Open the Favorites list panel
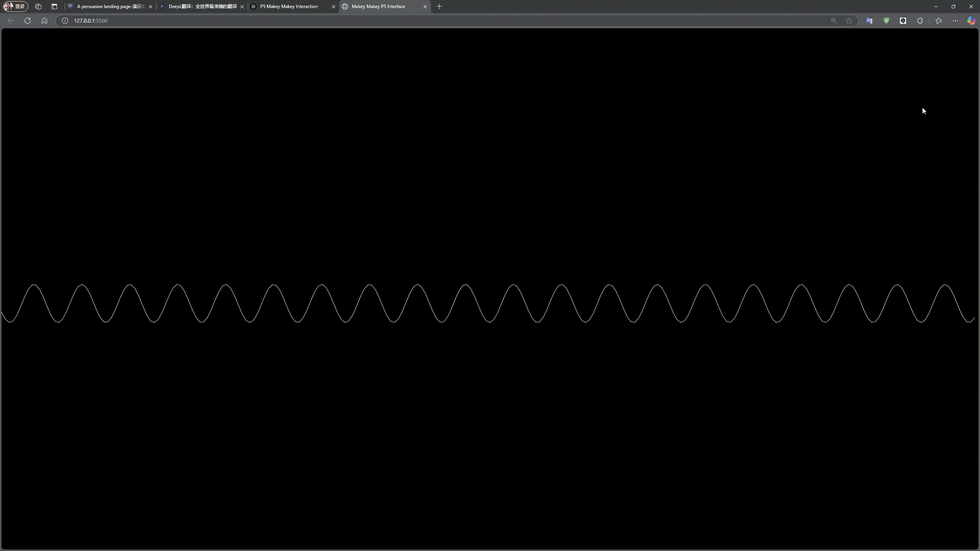 click(939, 21)
